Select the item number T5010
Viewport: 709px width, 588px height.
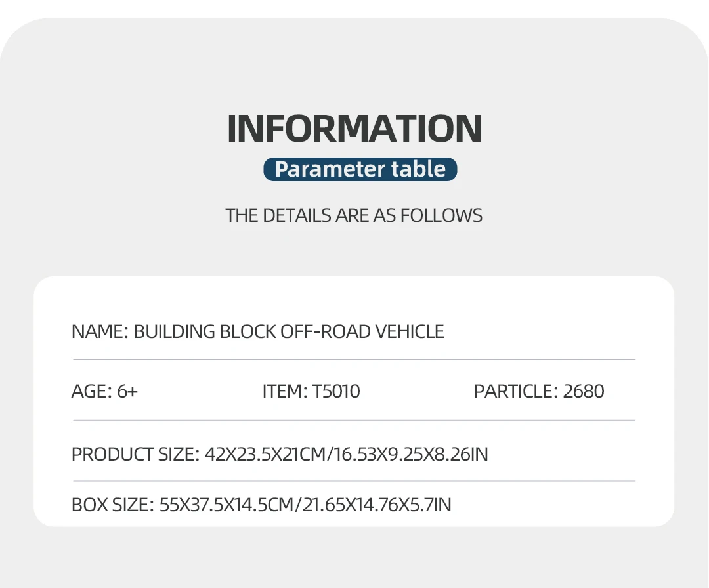click(336, 392)
